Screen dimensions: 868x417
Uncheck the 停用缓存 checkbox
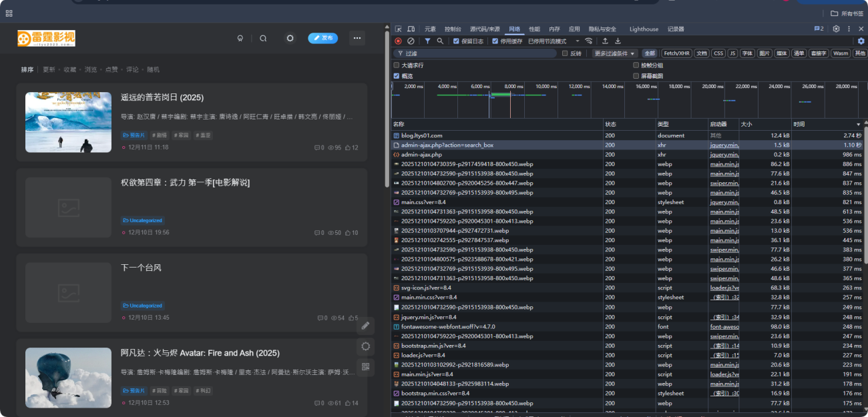(495, 41)
